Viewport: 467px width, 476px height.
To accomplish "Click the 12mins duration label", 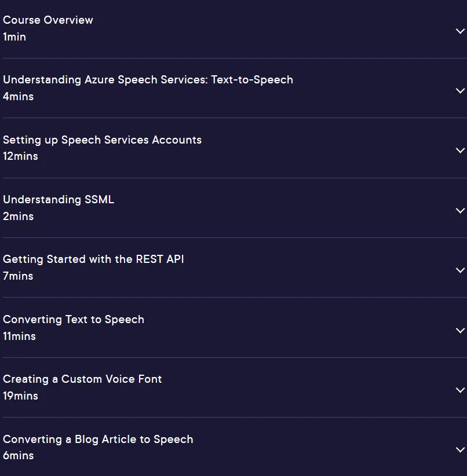I will coord(20,156).
